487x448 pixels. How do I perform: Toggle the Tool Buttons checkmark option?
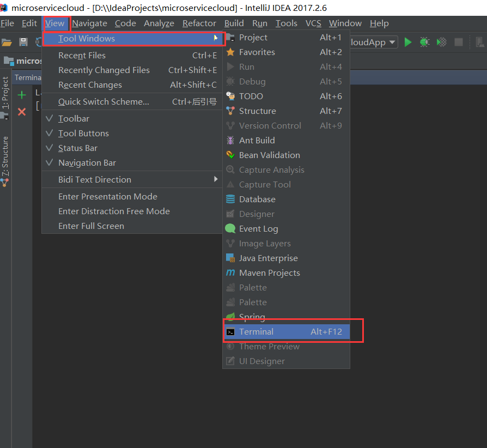pos(132,134)
